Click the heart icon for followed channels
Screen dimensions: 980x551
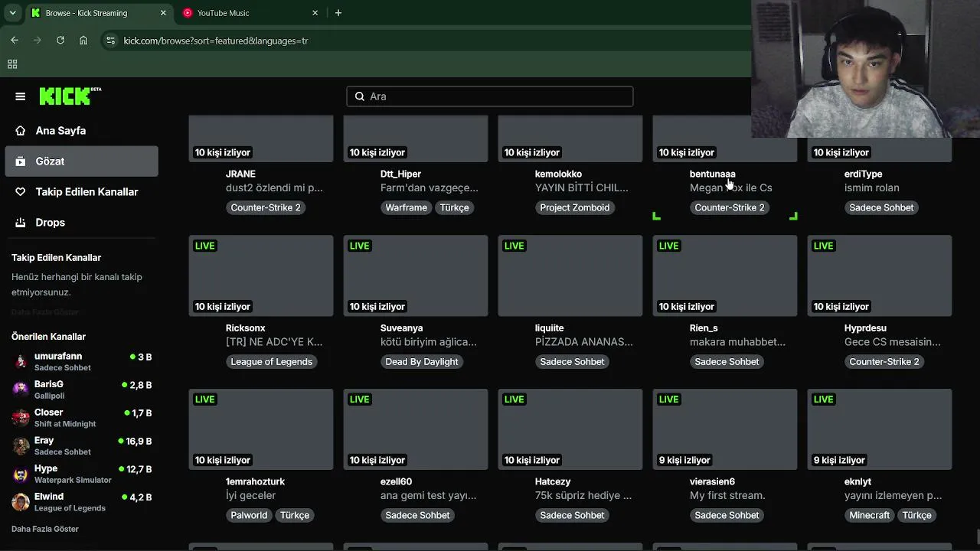21,192
